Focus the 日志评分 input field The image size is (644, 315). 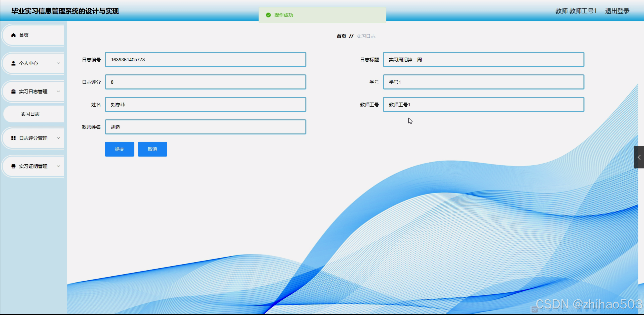pyautogui.click(x=205, y=82)
